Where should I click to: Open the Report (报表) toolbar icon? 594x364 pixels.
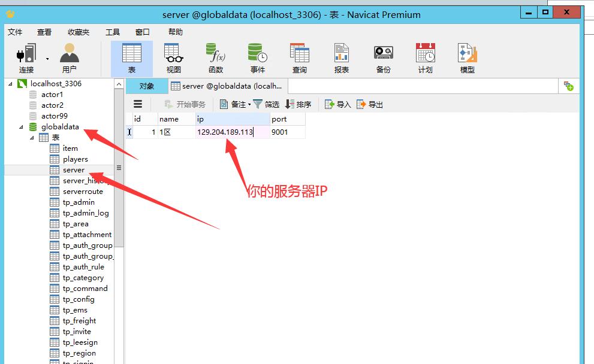342,59
